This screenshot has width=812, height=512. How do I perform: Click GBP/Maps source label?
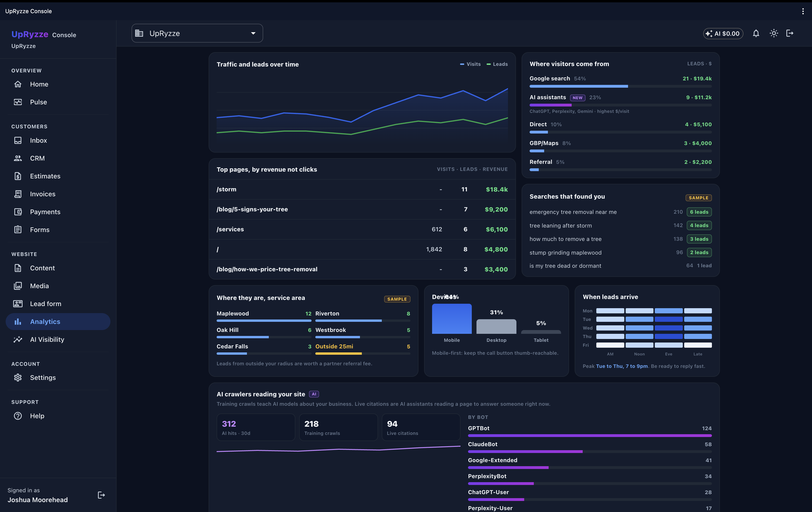click(x=544, y=143)
